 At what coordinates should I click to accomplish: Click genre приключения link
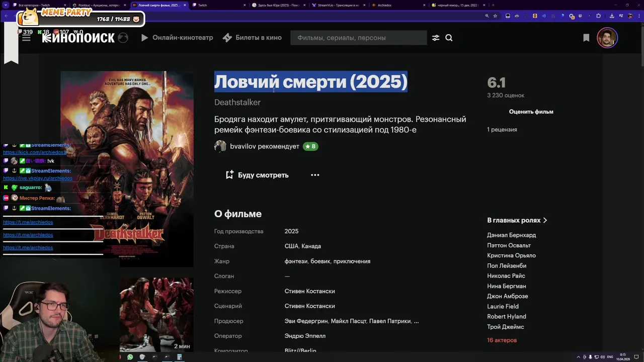[x=352, y=261]
